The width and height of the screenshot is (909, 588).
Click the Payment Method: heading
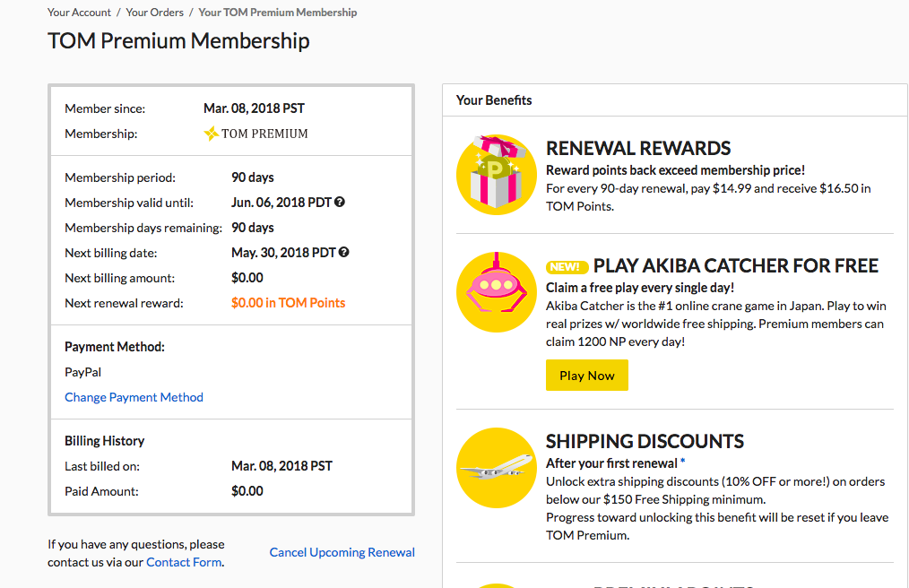pyautogui.click(x=115, y=347)
